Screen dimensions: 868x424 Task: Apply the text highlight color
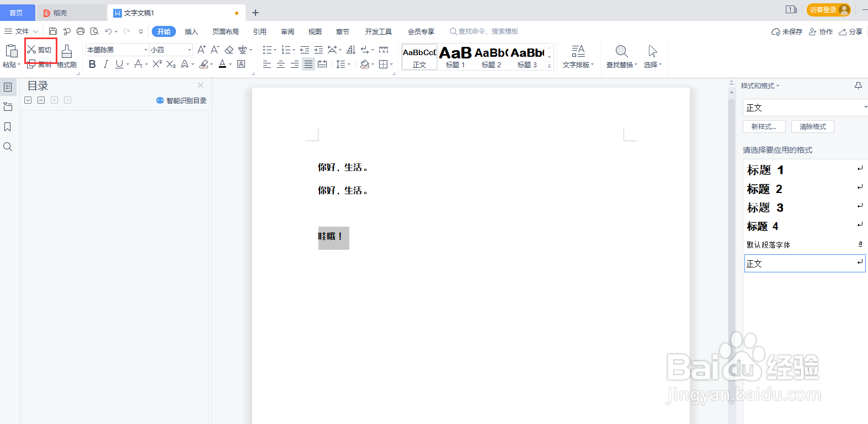[204, 64]
